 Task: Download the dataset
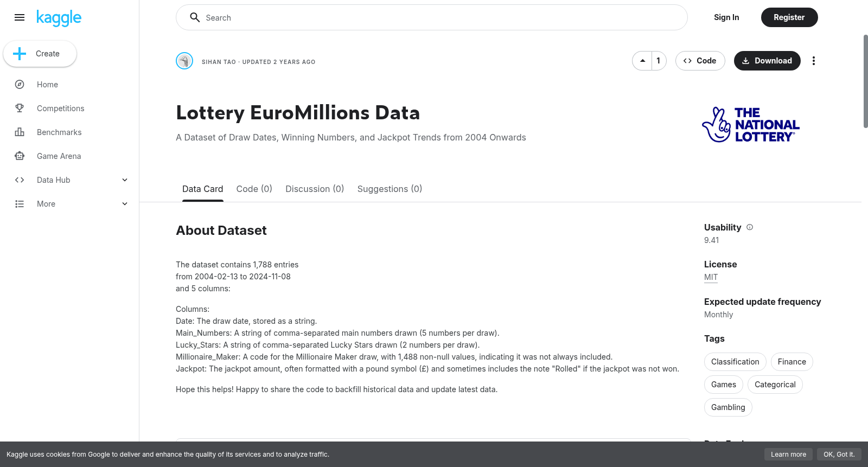(x=767, y=61)
